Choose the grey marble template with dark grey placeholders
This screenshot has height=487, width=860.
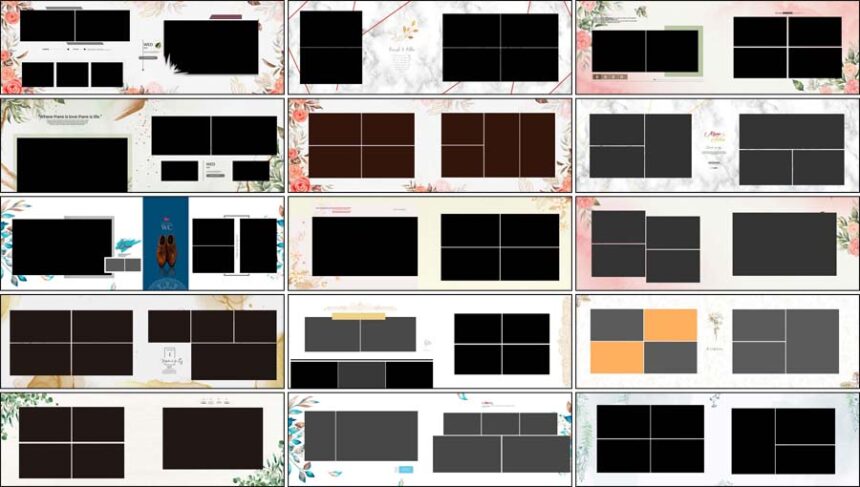click(717, 145)
